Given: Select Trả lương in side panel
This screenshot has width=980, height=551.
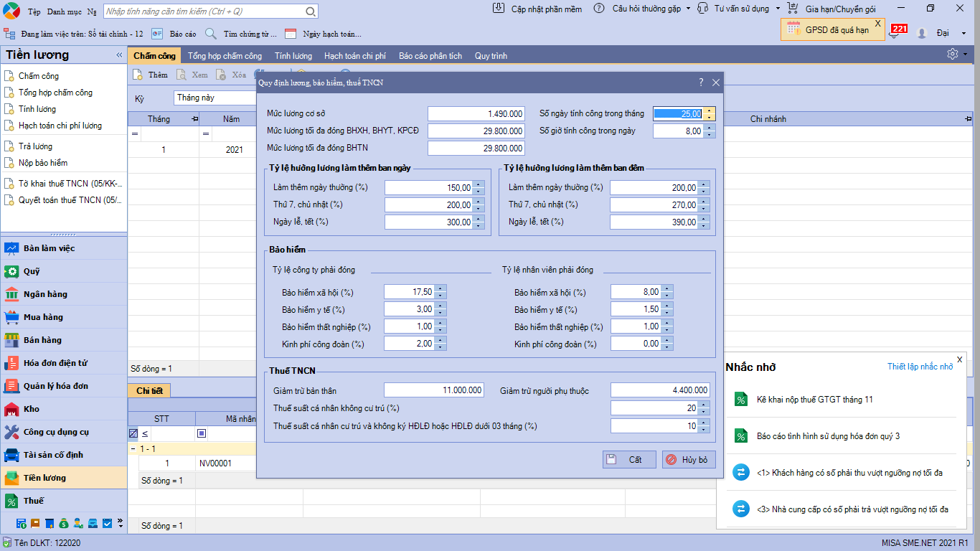Looking at the screenshot, I should 35,146.
